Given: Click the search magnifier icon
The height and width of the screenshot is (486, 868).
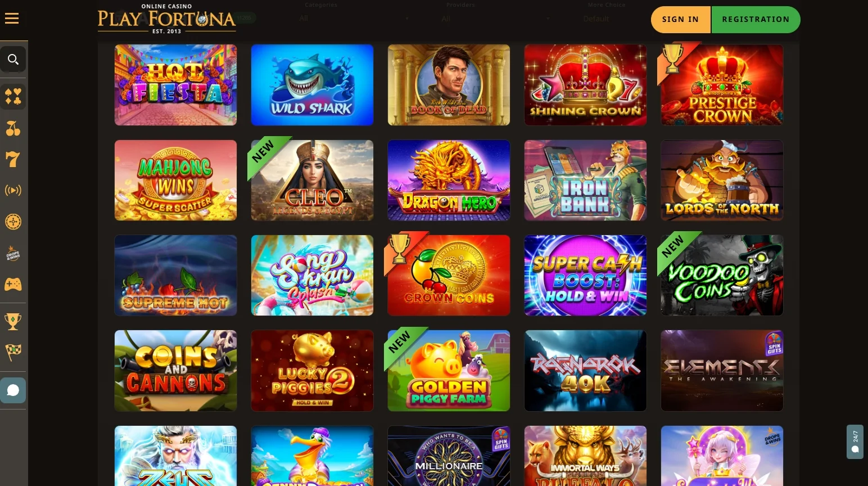Looking at the screenshot, I should pyautogui.click(x=13, y=59).
